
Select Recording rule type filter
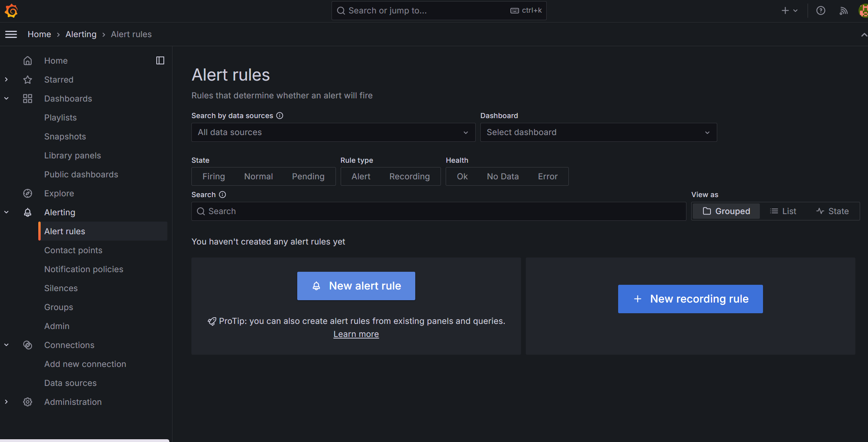click(x=409, y=177)
